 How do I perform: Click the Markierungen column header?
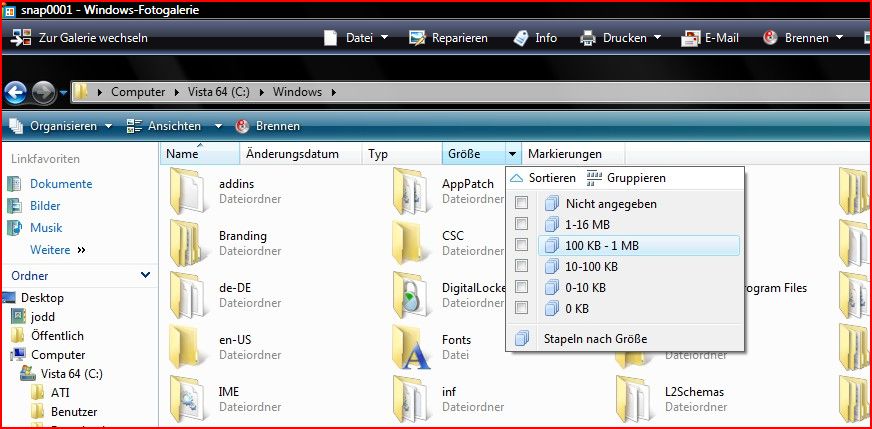[x=573, y=154]
